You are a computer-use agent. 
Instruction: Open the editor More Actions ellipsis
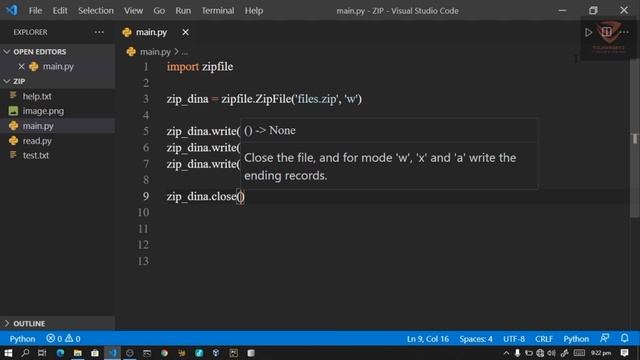click(624, 32)
